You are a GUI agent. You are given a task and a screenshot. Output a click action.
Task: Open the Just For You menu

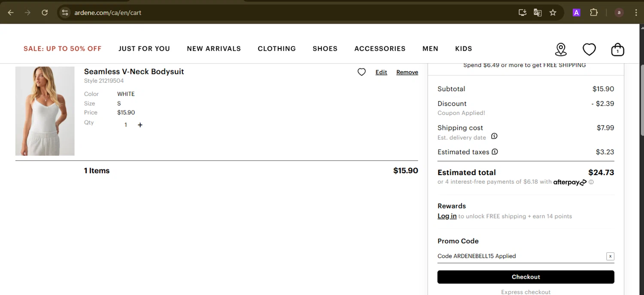pyautogui.click(x=144, y=49)
